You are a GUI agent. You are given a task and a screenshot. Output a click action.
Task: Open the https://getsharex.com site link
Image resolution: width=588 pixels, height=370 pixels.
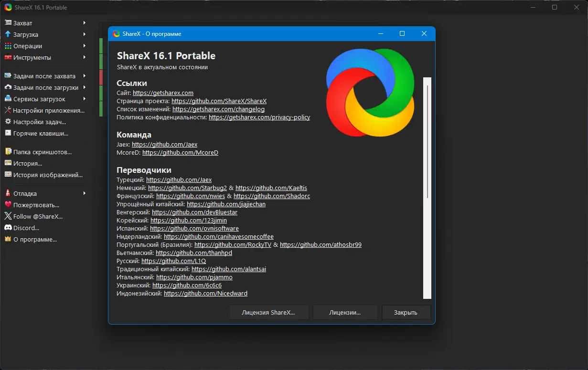coord(163,93)
